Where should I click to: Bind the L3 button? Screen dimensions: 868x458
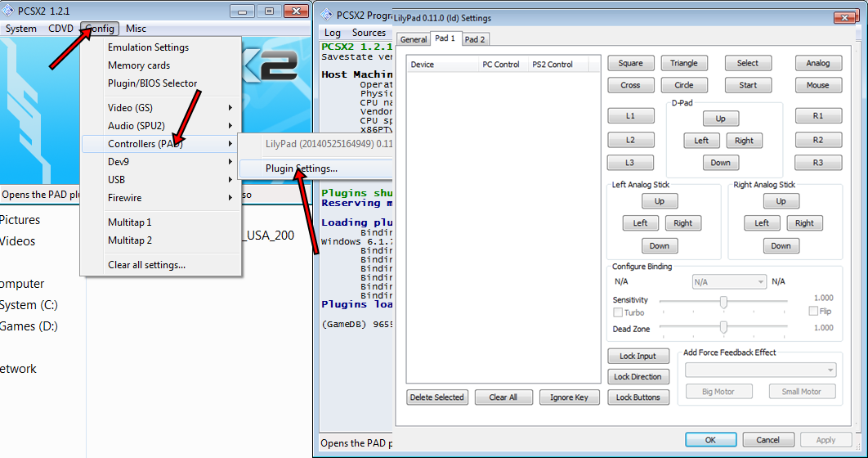[630, 163]
